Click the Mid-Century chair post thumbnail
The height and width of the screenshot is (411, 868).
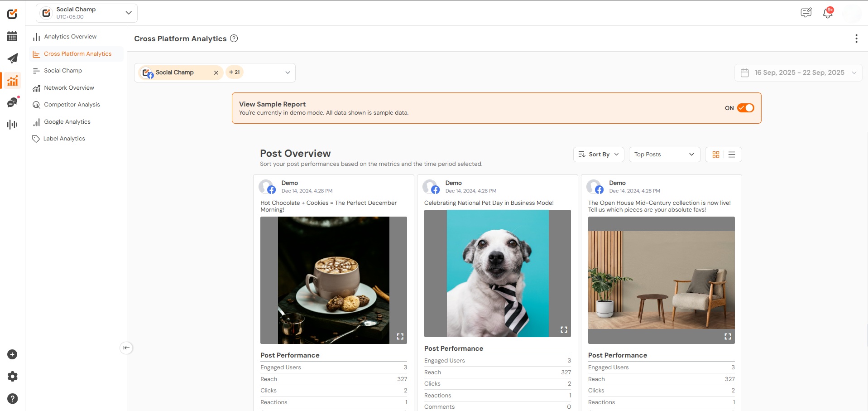pos(662,280)
